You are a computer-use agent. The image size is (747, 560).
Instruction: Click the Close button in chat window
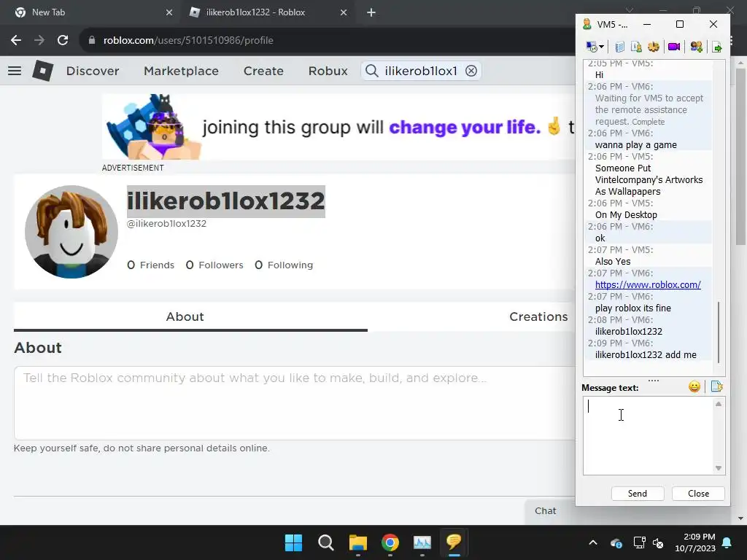tap(698, 494)
